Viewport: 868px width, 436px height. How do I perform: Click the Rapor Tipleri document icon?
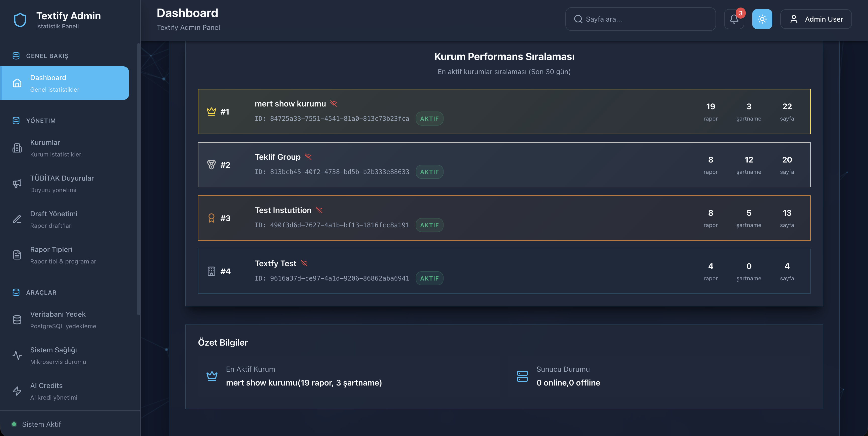tap(17, 255)
